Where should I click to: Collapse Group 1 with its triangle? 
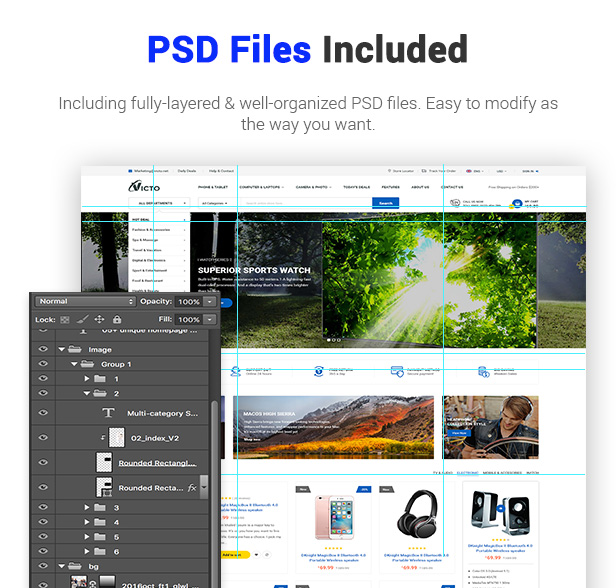(74, 364)
